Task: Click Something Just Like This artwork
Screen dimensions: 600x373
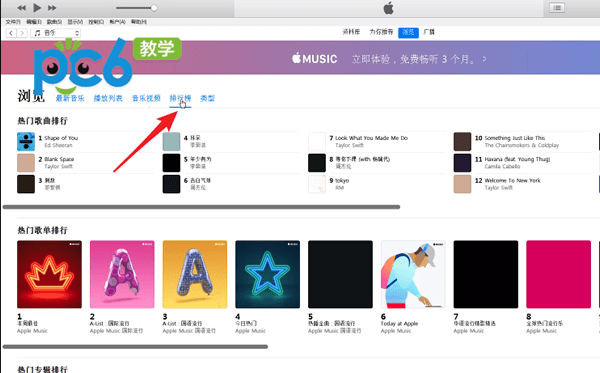Action: 462,142
